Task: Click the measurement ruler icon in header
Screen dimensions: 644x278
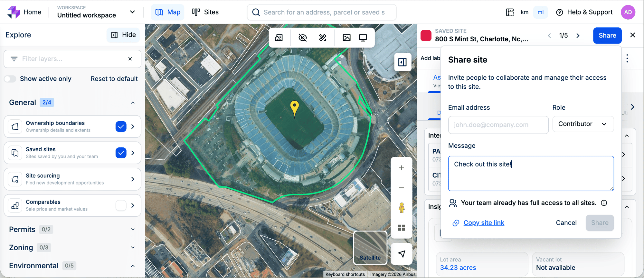Action: [510, 12]
